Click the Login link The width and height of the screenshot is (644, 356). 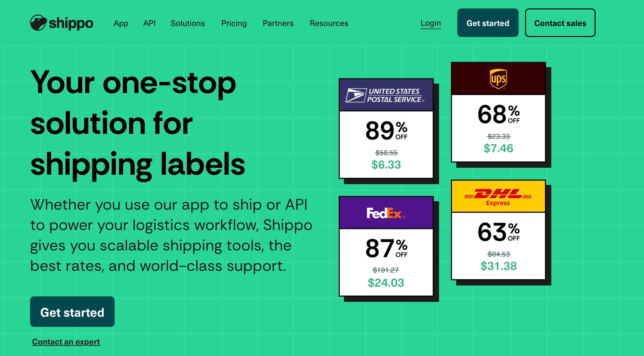[x=431, y=23]
